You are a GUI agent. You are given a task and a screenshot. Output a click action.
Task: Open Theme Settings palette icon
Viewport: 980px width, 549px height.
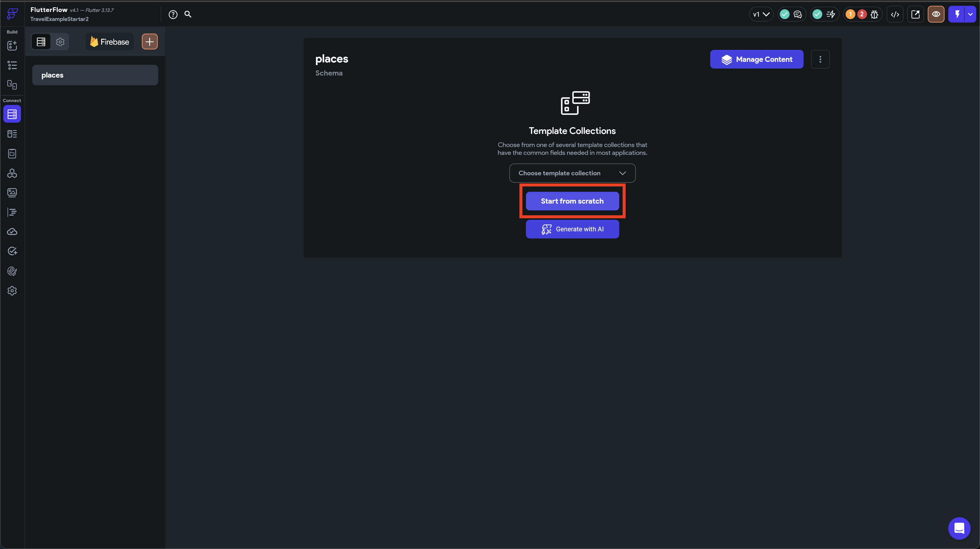(x=12, y=271)
